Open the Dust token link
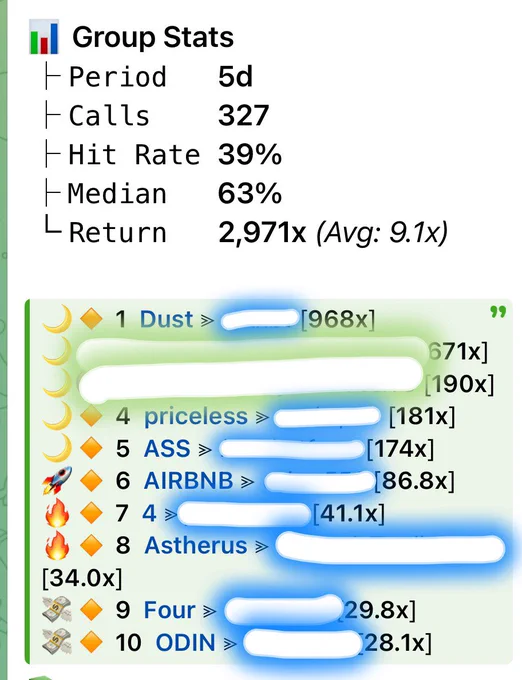Screen dimensions: 522x680 (x=166, y=319)
